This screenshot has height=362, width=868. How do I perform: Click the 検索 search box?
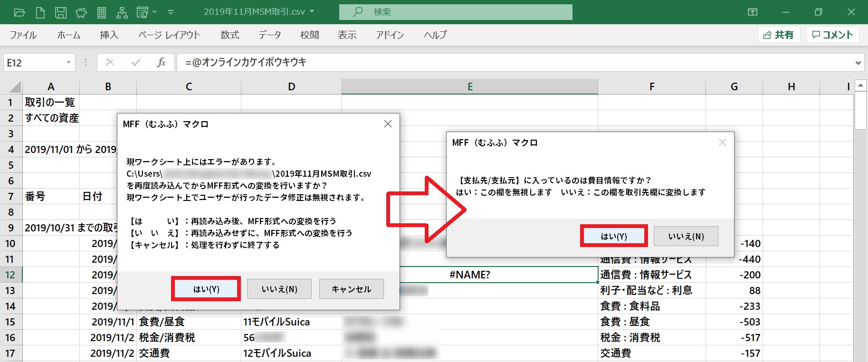[x=456, y=12]
